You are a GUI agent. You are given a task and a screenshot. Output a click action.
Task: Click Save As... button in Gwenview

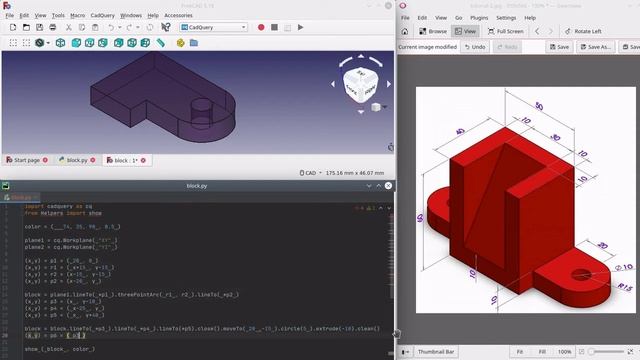click(x=596, y=47)
